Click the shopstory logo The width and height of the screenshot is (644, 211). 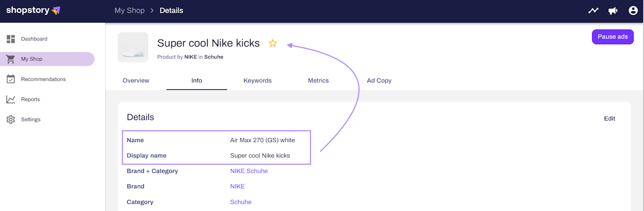point(33,11)
